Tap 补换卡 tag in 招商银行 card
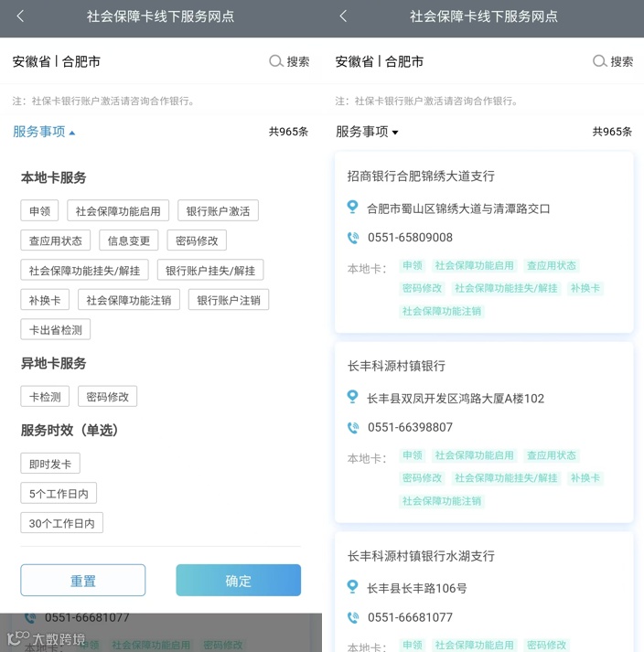Image resolution: width=644 pixels, height=652 pixels. tap(585, 288)
